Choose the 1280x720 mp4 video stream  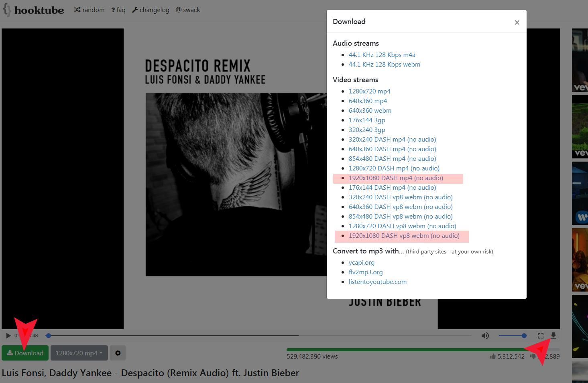[x=369, y=91]
